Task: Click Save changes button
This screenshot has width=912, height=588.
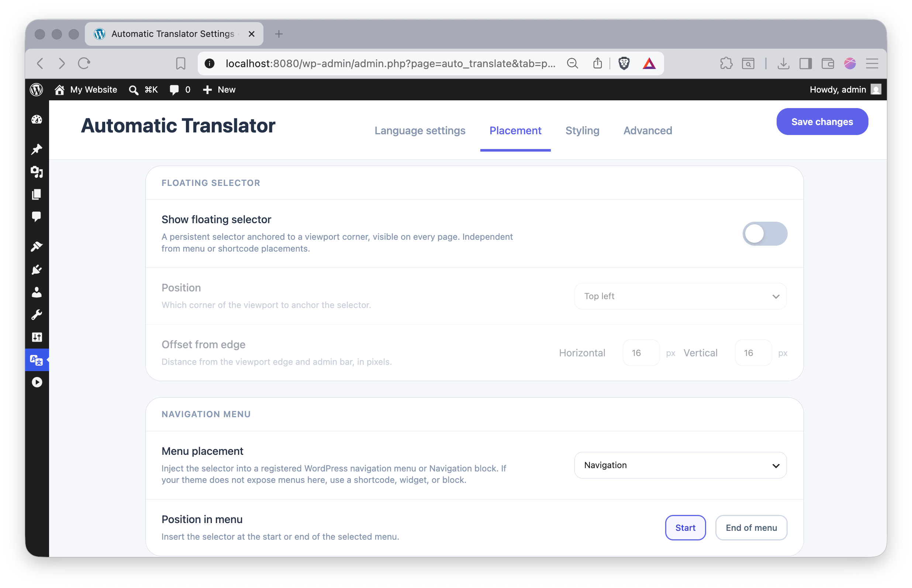Action: [822, 122]
